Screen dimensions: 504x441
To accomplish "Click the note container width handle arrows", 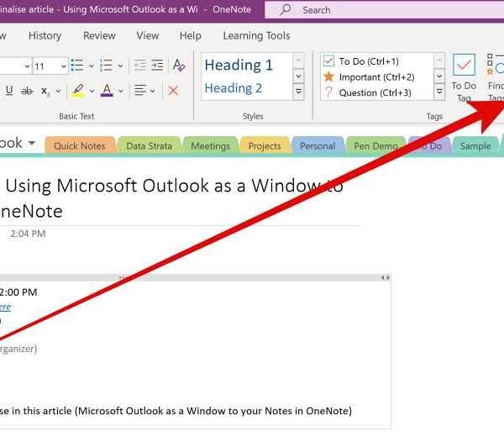I will click(x=386, y=277).
